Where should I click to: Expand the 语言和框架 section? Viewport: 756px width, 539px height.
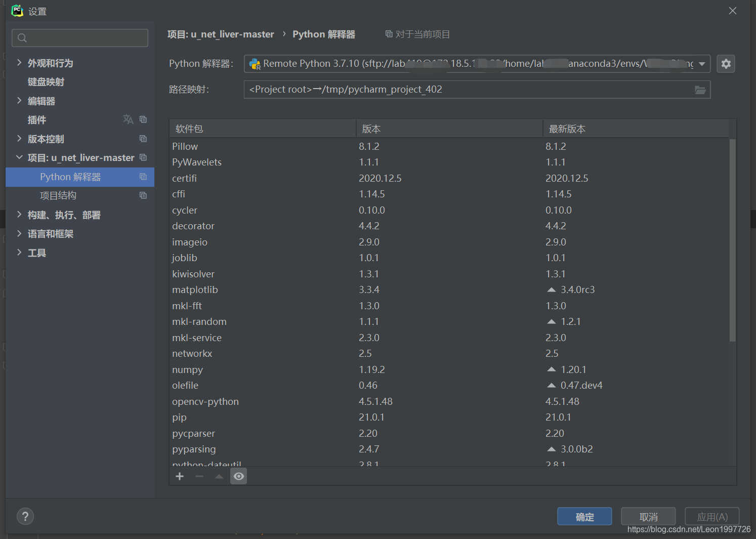pyautogui.click(x=19, y=233)
